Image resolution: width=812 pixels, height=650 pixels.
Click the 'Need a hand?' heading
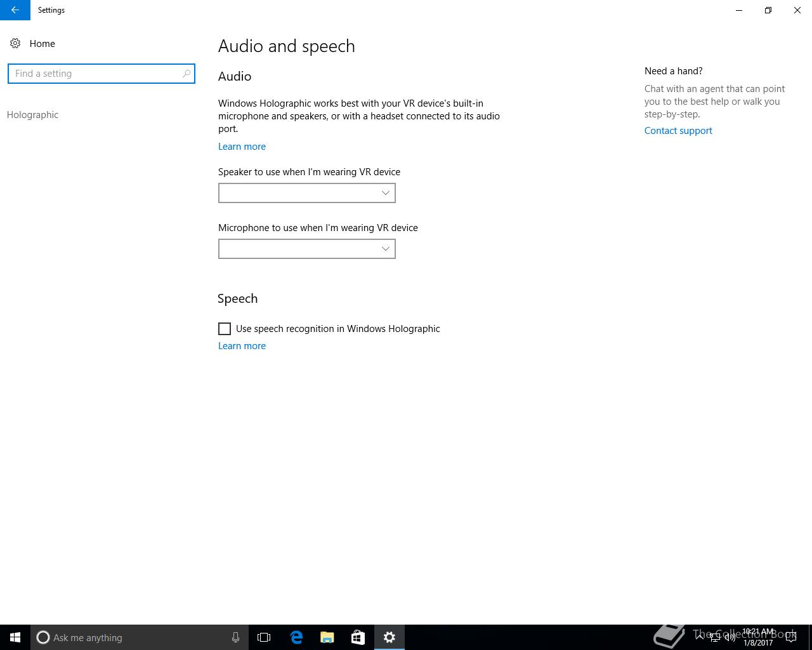674,71
